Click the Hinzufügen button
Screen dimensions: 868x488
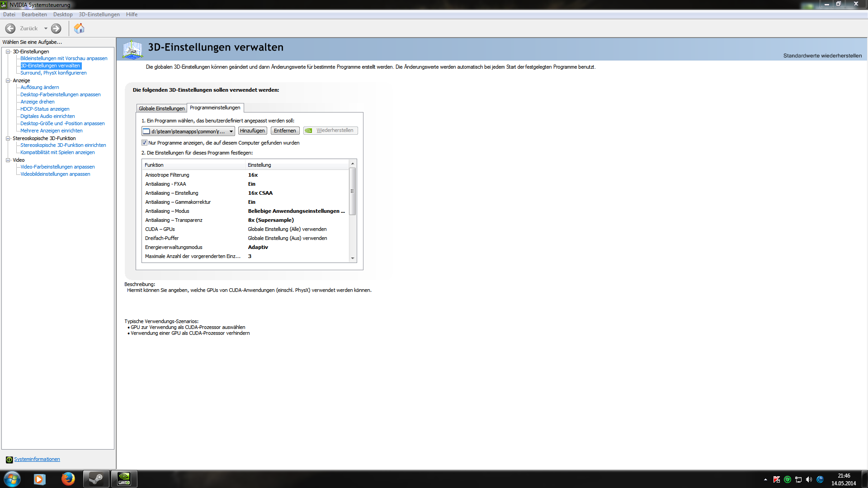click(x=252, y=131)
